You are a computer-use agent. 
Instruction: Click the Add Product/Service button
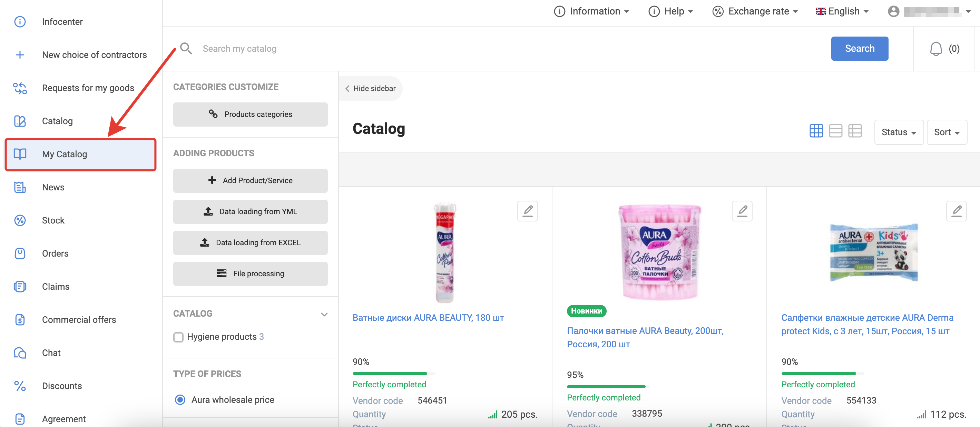(x=250, y=180)
